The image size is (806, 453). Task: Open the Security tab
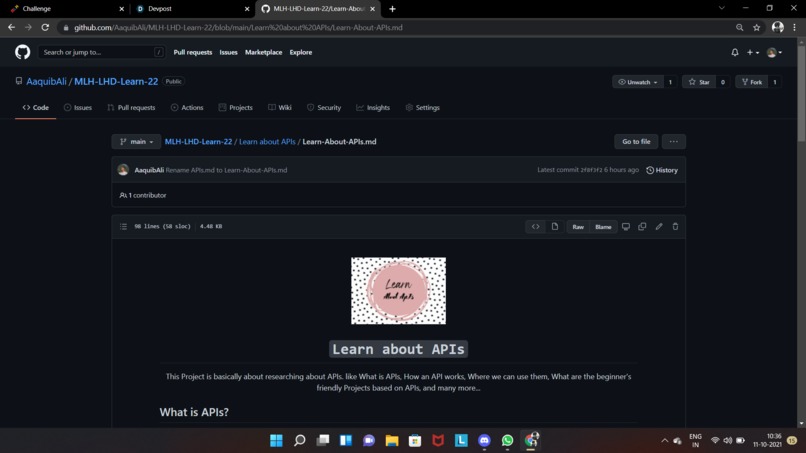tap(324, 107)
